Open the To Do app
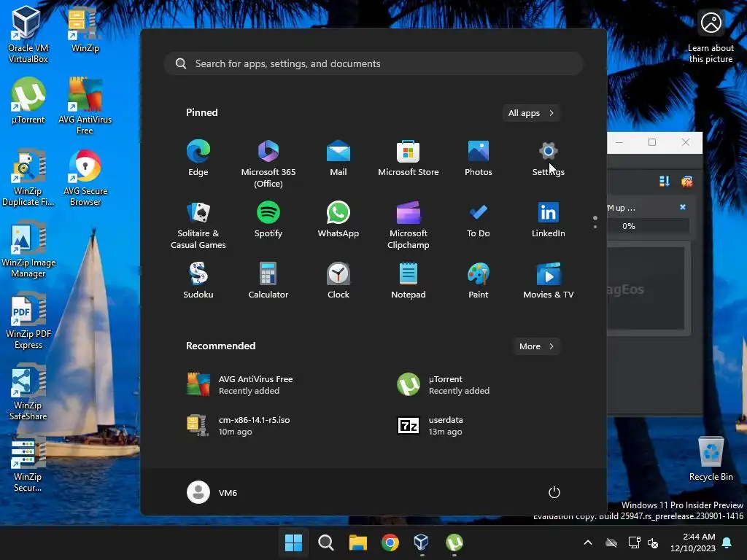The image size is (747, 560). pyautogui.click(x=479, y=219)
